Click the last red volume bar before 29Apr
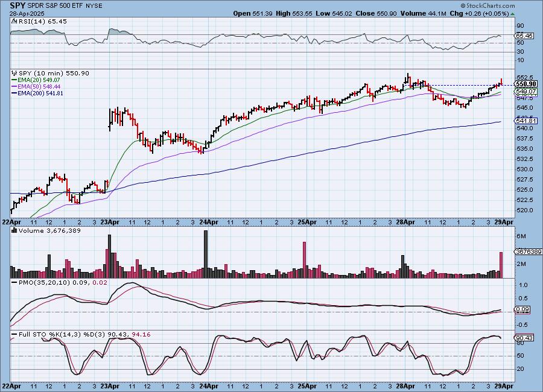The width and height of the screenshot is (543, 392). coord(501,265)
